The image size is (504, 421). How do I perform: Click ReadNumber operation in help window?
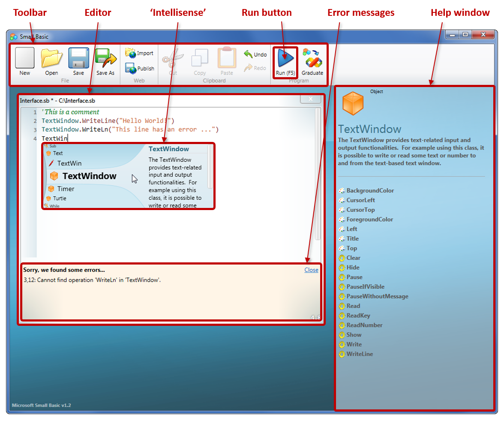[361, 325]
